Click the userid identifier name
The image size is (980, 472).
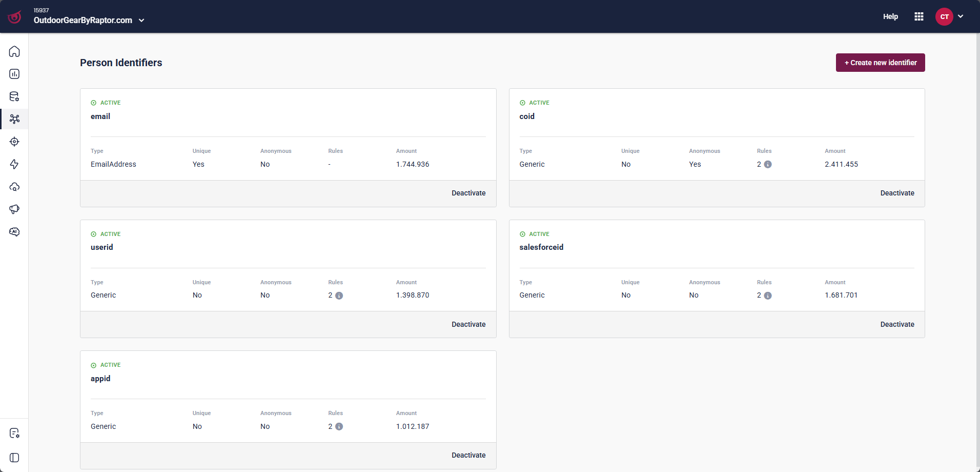click(102, 247)
